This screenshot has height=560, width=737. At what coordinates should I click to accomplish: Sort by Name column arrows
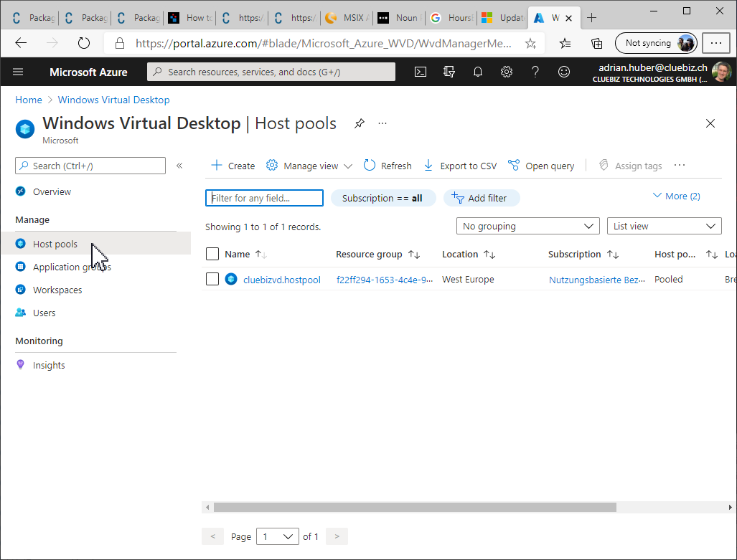coord(261,254)
